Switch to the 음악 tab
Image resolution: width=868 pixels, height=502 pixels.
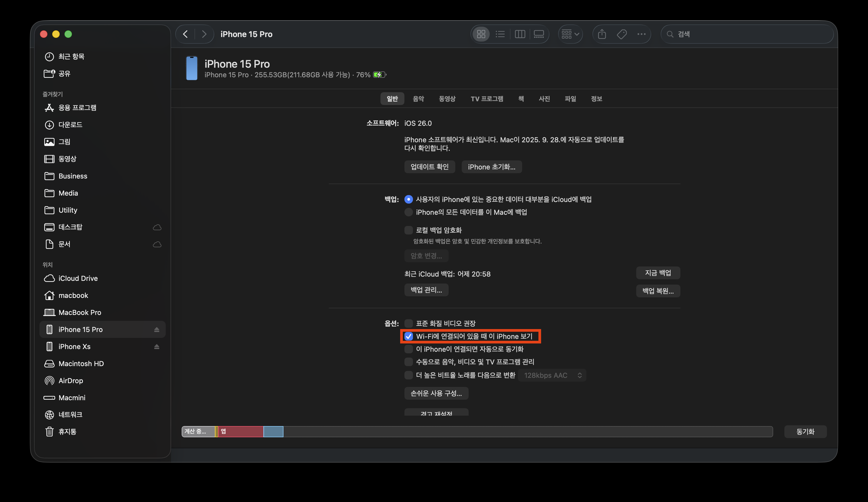[418, 99]
